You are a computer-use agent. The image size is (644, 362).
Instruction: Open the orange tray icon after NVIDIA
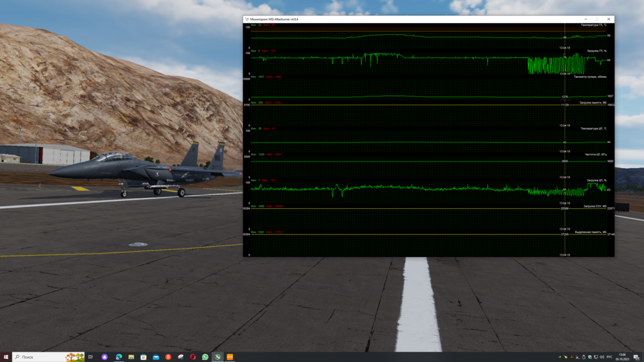click(x=572, y=357)
